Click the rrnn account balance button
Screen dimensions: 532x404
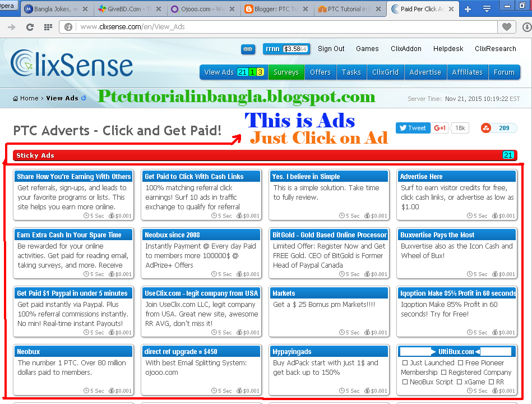(x=286, y=49)
